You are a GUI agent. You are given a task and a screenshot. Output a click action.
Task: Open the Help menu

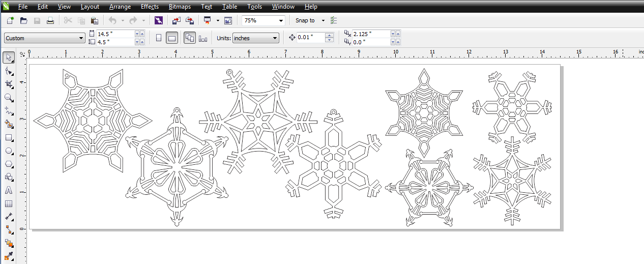click(311, 7)
